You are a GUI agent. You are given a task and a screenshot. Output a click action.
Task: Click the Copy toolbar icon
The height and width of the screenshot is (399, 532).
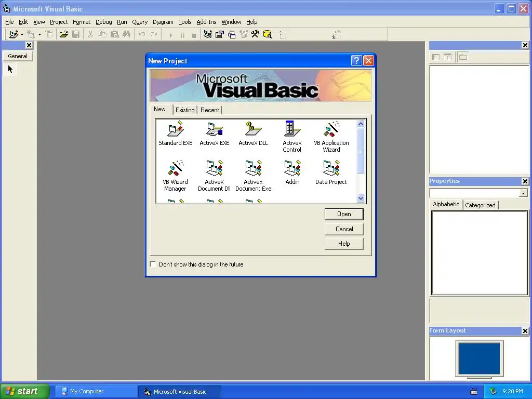[102, 34]
